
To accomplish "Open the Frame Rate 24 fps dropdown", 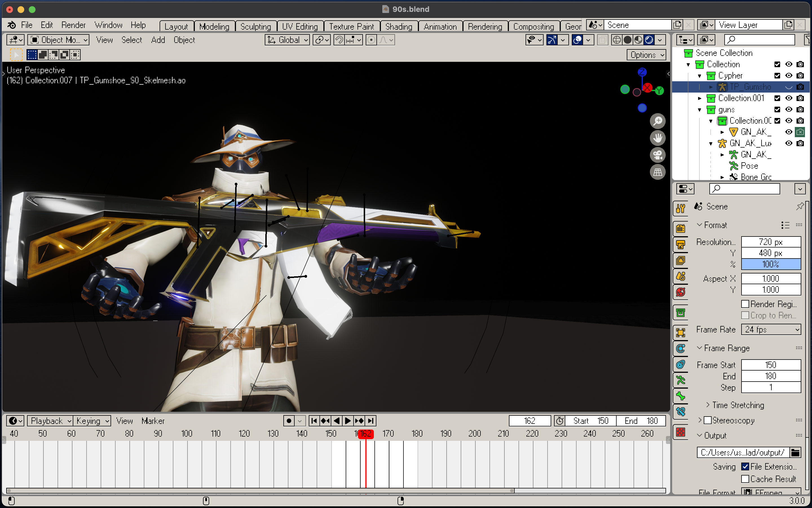I will pyautogui.click(x=771, y=330).
